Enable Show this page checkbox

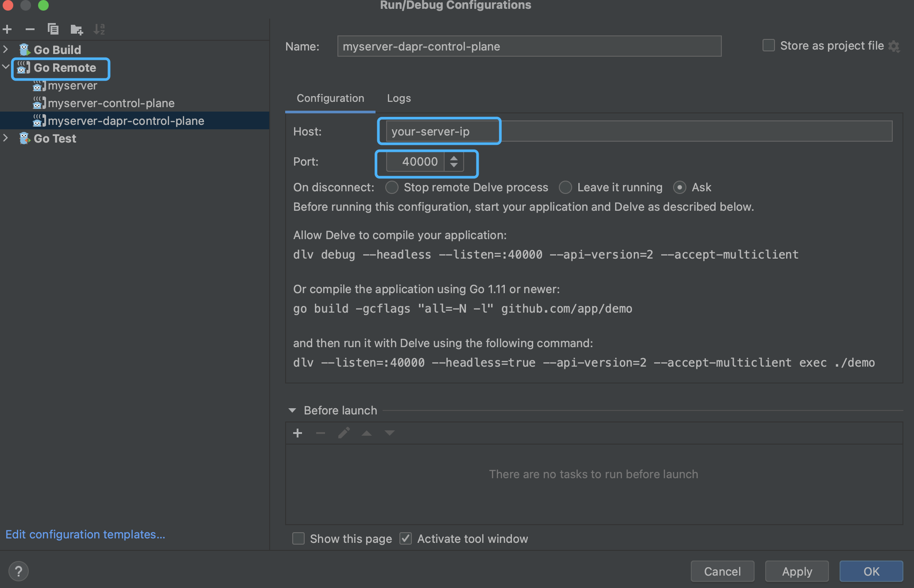tap(298, 538)
